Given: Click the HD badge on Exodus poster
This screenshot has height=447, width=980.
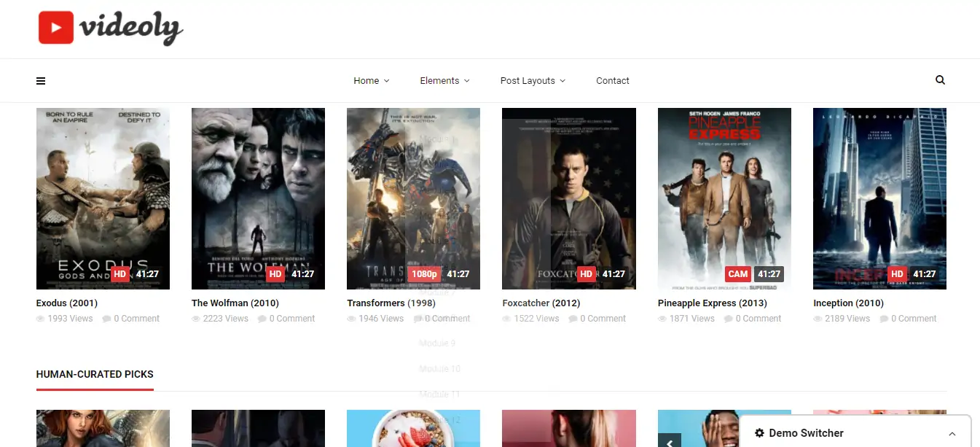Looking at the screenshot, I should tap(120, 274).
